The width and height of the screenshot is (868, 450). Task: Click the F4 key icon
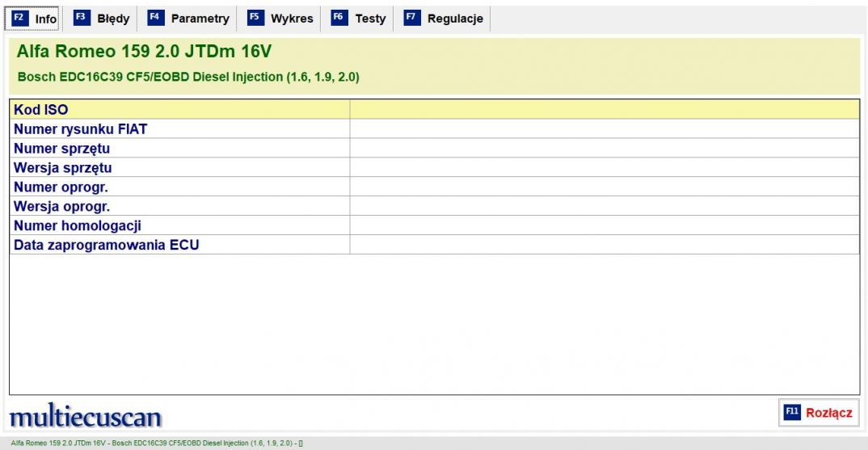tap(156, 18)
